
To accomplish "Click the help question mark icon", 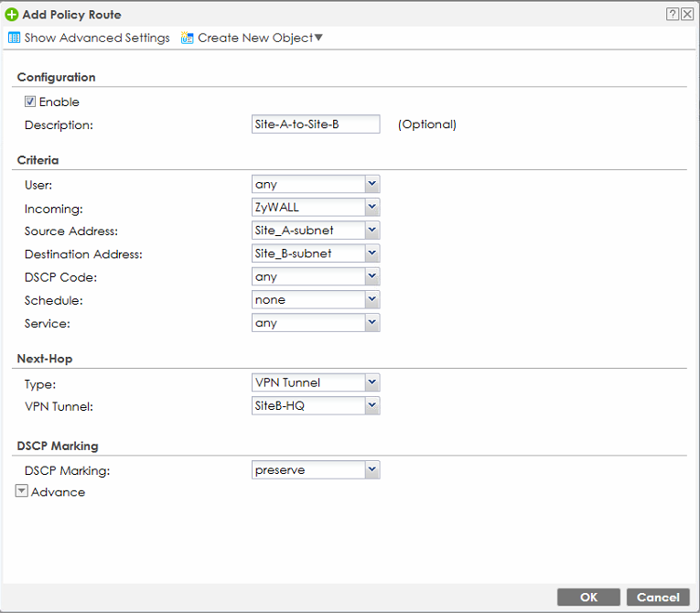I will [x=673, y=15].
